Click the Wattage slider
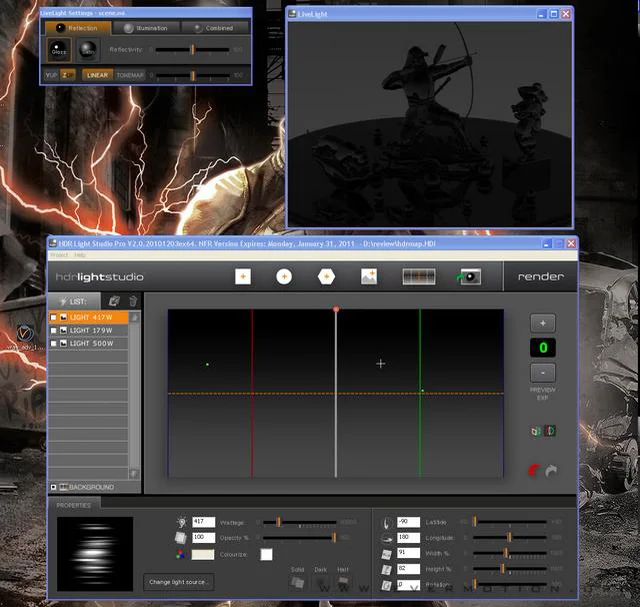Viewport: 640px width, 607px height. pyautogui.click(x=299, y=522)
